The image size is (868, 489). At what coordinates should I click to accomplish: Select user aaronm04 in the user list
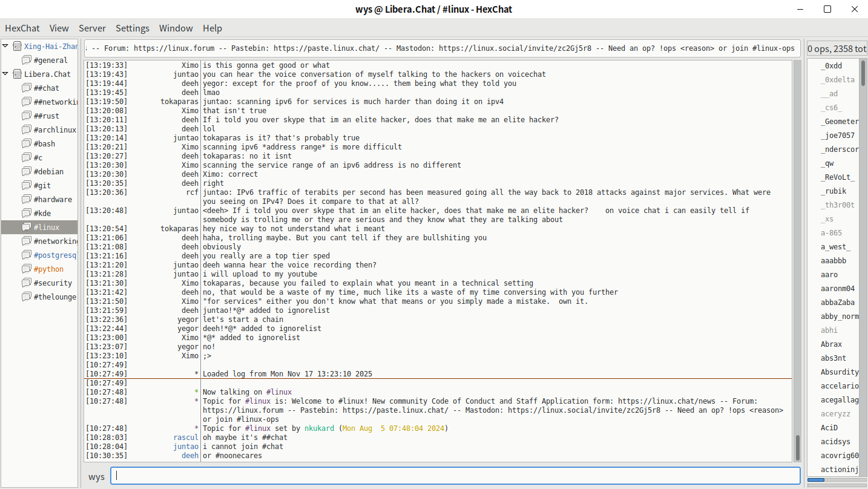(x=837, y=289)
